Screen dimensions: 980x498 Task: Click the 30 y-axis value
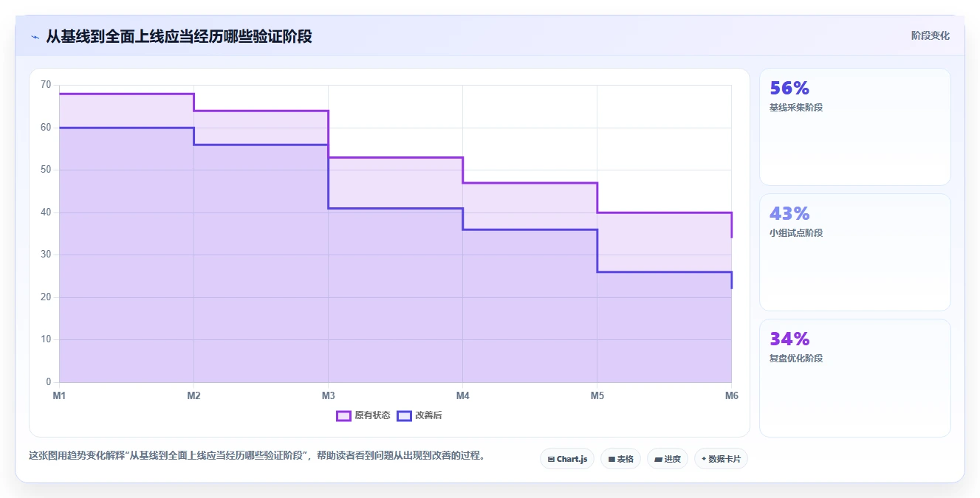tap(46, 255)
